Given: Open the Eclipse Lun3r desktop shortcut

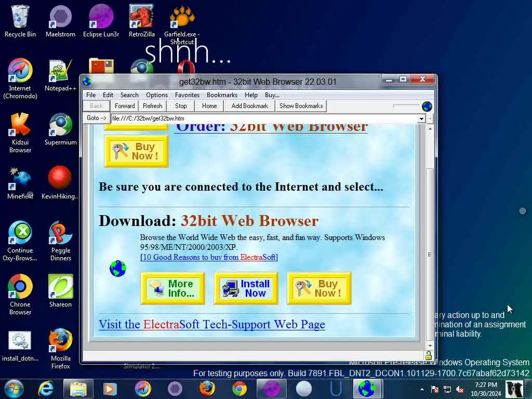Looking at the screenshot, I should (x=101, y=21).
